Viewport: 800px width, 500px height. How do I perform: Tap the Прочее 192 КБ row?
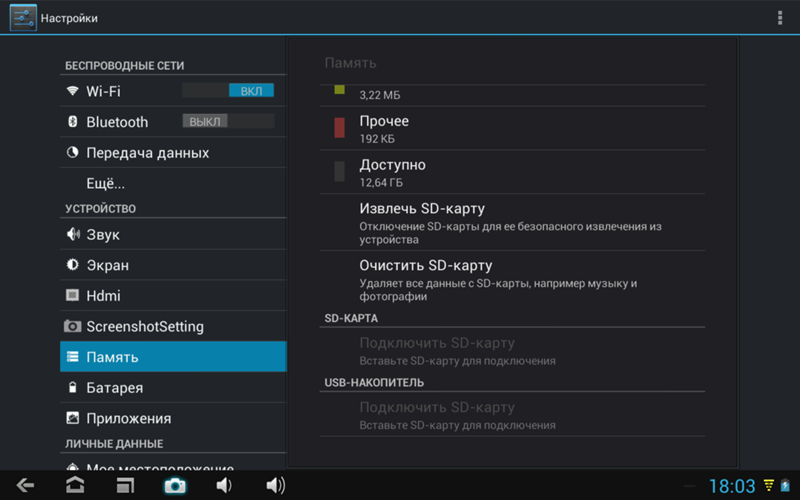click(512, 128)
